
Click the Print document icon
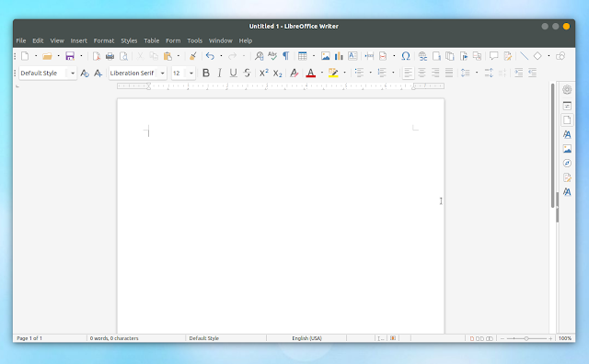point(110,56)
